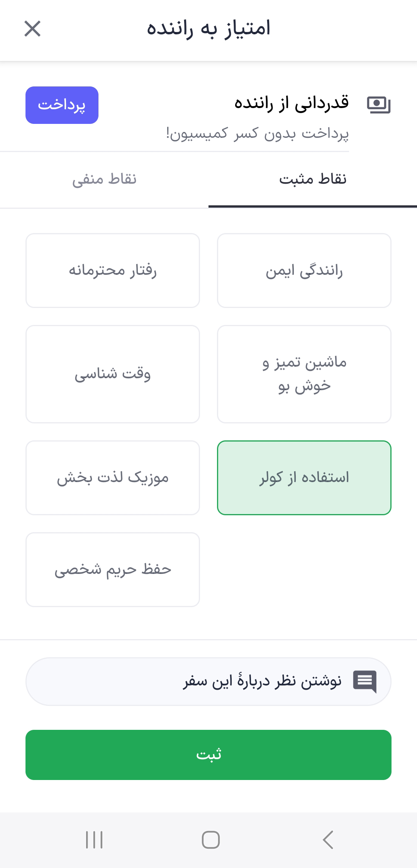Select the حفظ حریم شخصی chip

click(x=113, y=570)
